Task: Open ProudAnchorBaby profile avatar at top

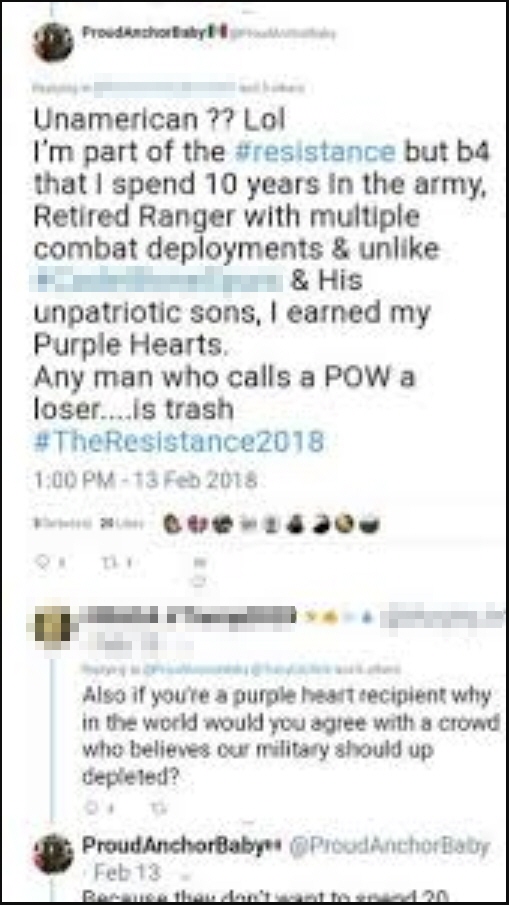Action: click(x=53, y=42)
